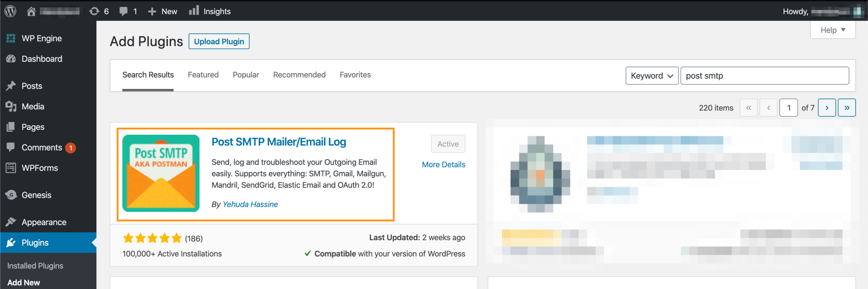Switch to the Featured tab
This screenshot has height=289, width=868.
pos(203,75)
